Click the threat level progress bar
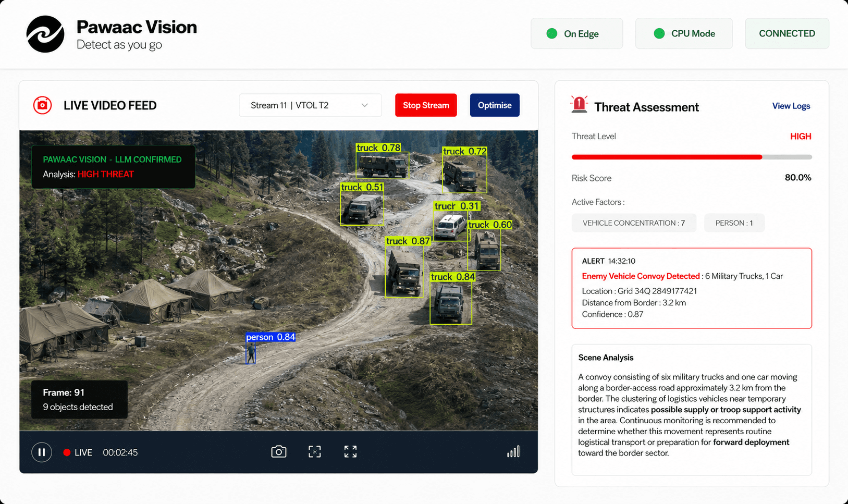Screen dimensions: 848x504 click(692, 157)
